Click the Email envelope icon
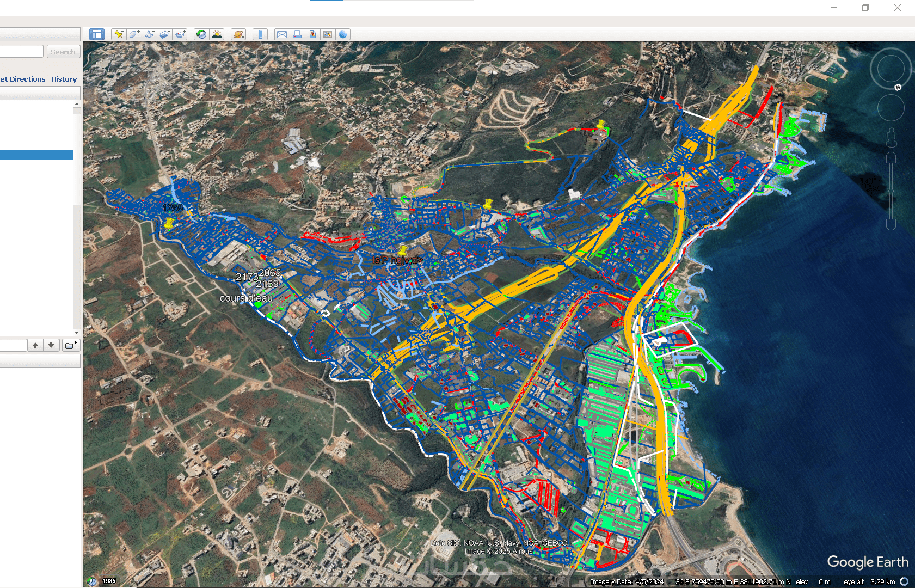 282,34
